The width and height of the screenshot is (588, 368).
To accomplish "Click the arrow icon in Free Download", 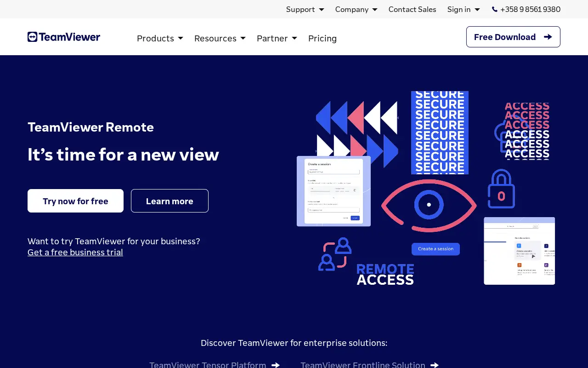I will pyautogui.click(x=548, y=37).
